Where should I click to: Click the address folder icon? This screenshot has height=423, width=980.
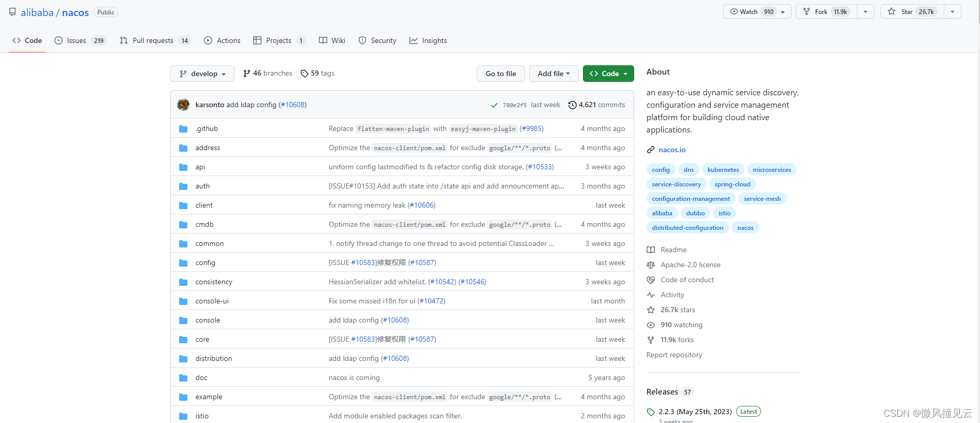pyautogui.click(x=183, y=148)
